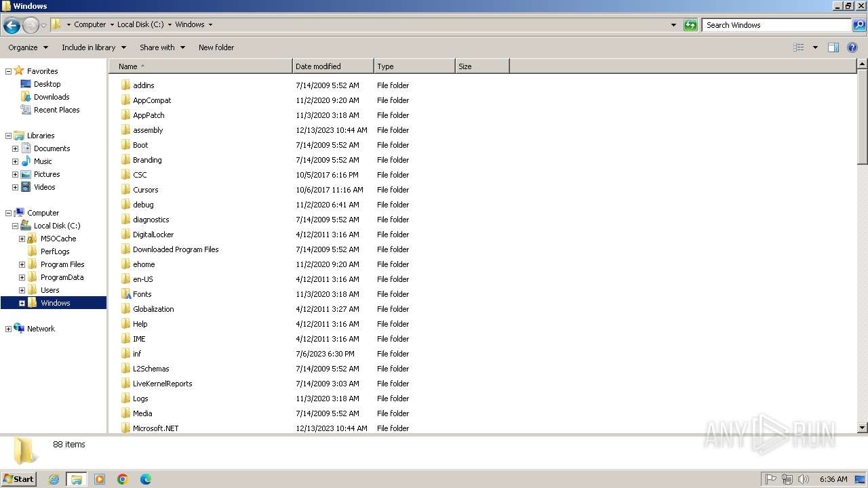Select the addins folder icon
The height and width of the screenshot is (488, 868).
coord(126,85)
